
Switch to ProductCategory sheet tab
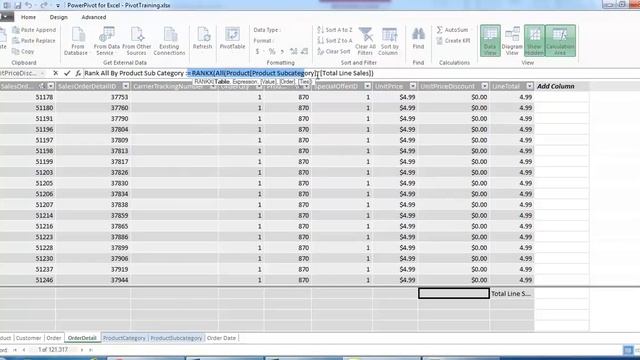coord(124,338)
